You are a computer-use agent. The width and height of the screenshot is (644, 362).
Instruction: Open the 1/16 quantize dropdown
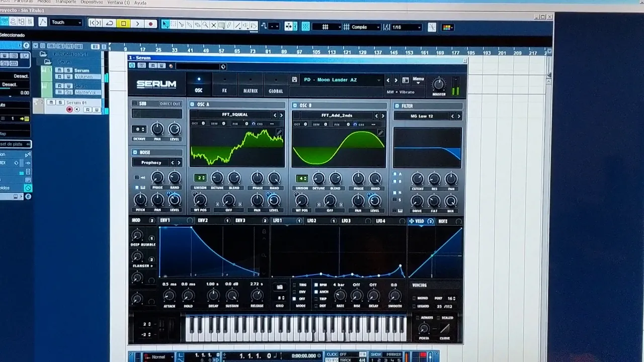coord(406,27)
